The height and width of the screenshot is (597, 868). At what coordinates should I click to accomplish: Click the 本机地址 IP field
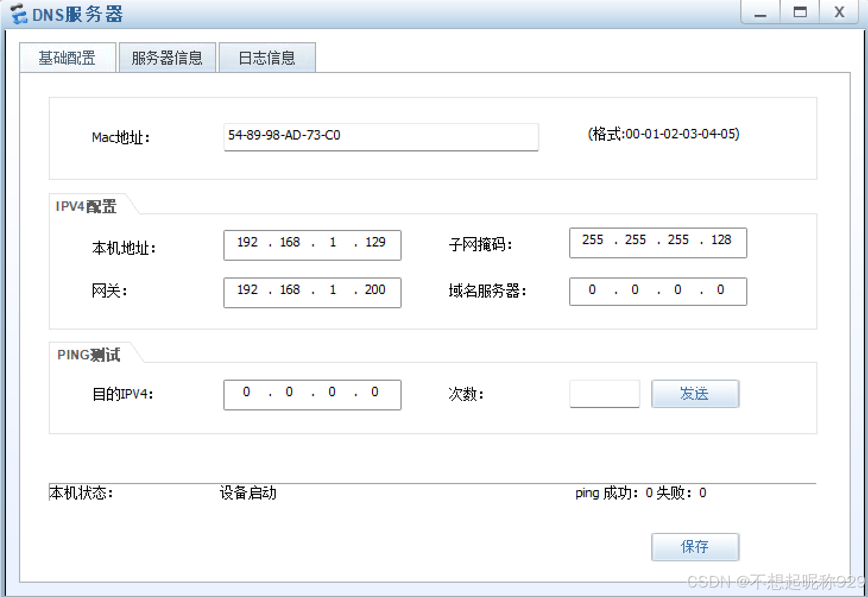click(x=313, y=245)
